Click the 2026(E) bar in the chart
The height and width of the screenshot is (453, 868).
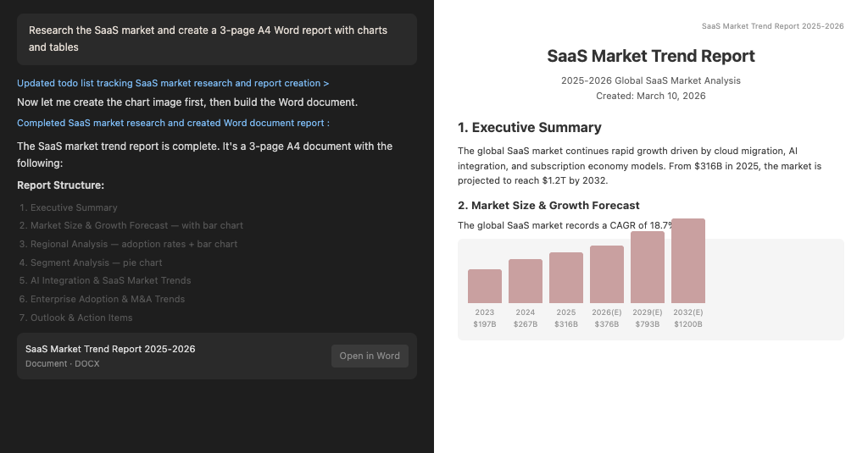(x=607, y=274)
